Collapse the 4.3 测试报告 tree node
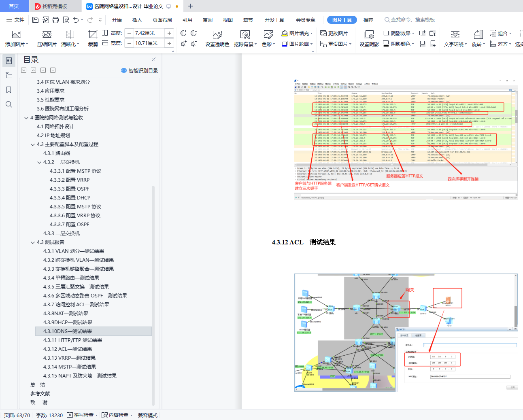Viewport: 523px width, 420px height. (33, 242)
